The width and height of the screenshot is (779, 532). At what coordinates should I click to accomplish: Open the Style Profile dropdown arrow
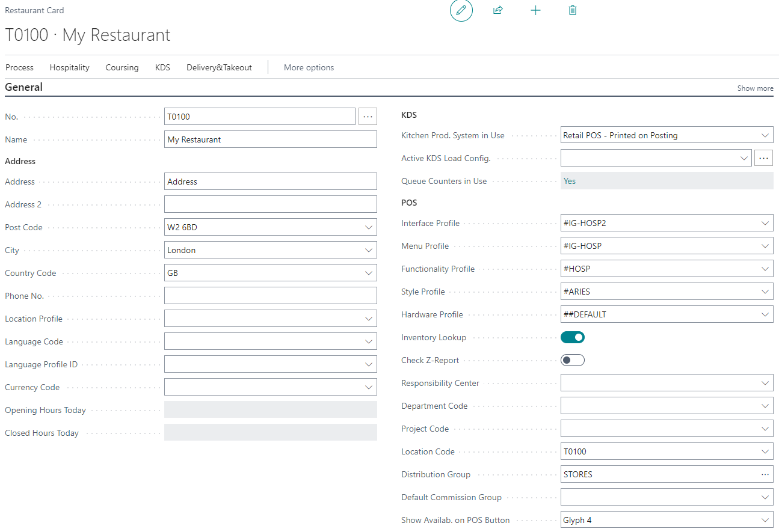tap(765, 292)
